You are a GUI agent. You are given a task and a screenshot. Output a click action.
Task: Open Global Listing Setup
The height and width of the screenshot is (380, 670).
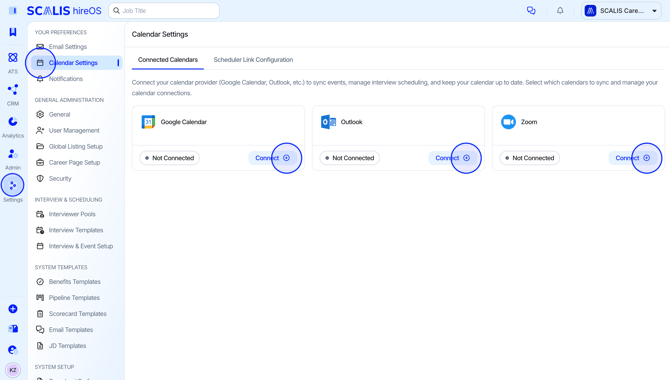coord(76,147)
